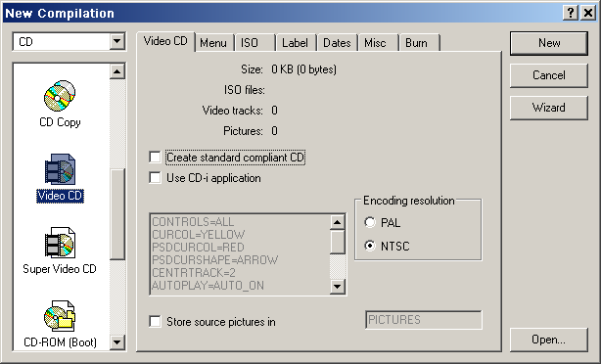The width and height of the screenshot is (601, 364).
Task: Choose the Super Video CD icon
Action: [60, 243]
